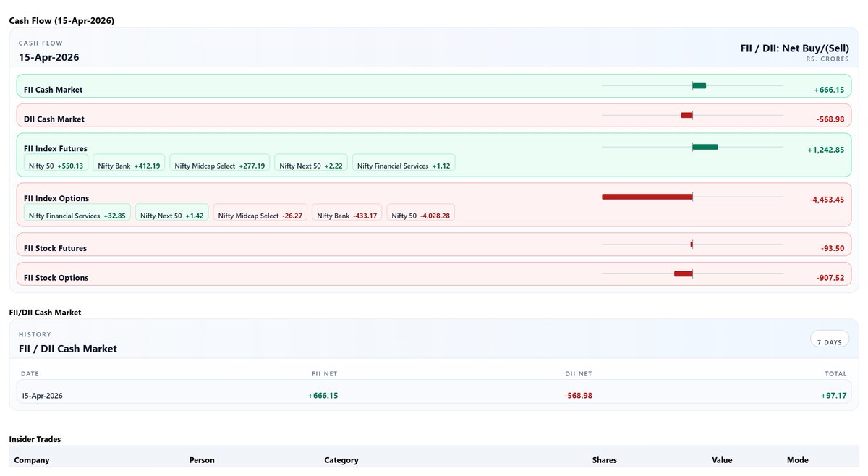Click the small red Stock Futures bar
The image size is (868, 476).
[692, 245]
